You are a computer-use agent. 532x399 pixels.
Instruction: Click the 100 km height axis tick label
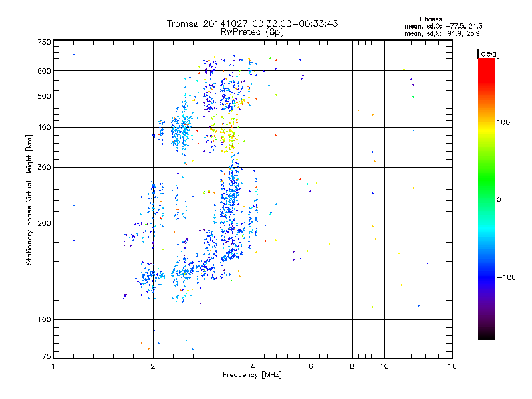click(44, 320)
